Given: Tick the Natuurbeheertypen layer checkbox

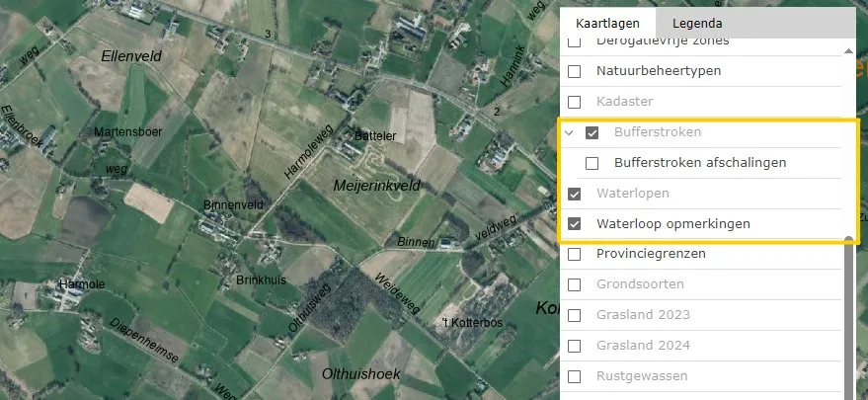Looking at the screenshot, I should 575,71.
